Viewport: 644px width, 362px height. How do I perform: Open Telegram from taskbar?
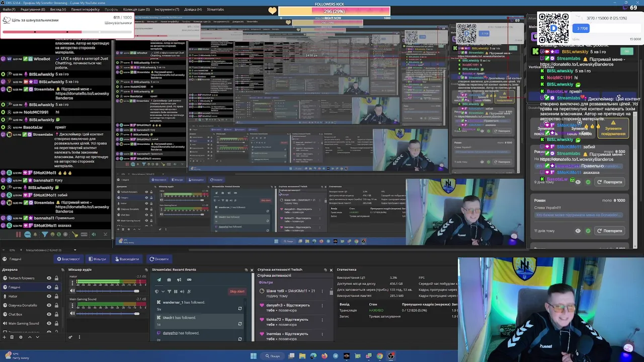point(336,356)
